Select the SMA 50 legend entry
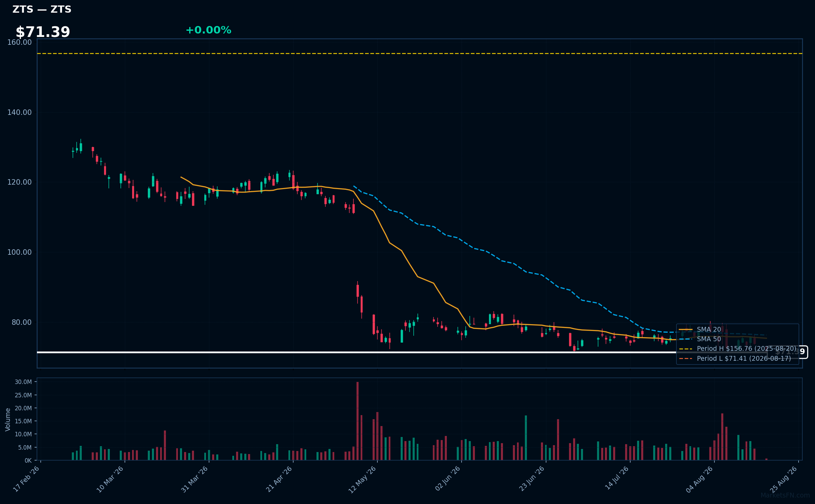 700,339
